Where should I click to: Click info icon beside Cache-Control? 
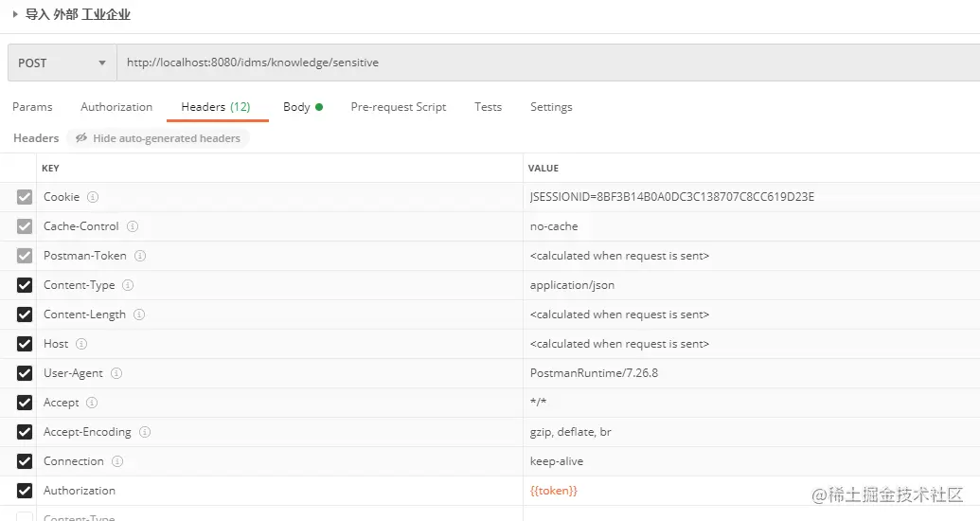tap(133, 226)
